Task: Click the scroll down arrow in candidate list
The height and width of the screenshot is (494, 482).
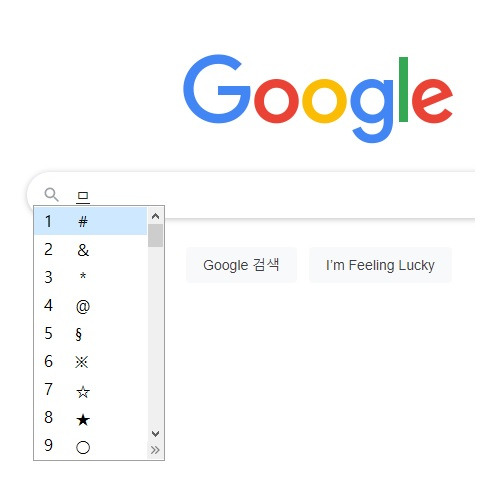Action: coord(155,433)
